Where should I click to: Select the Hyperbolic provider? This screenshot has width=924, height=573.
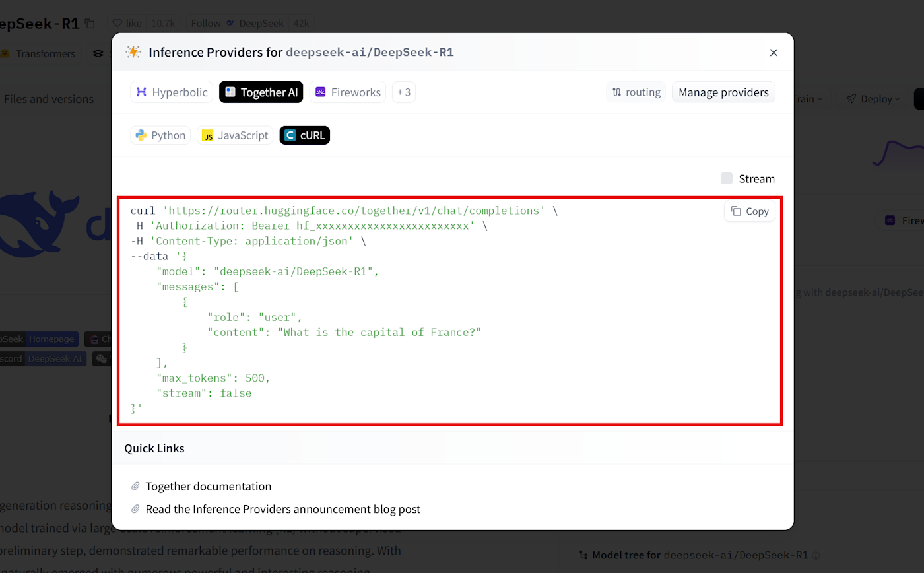pos(172,92)
